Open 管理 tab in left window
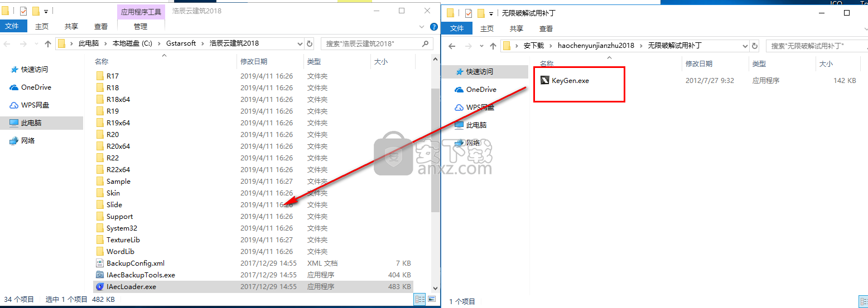The image size is (868, 308). 141,26
